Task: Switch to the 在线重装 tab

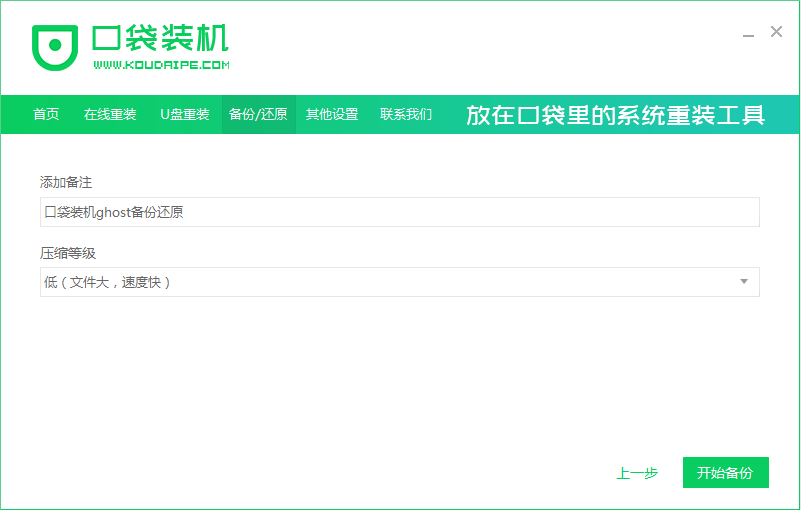Action: [x=110, y=114]
